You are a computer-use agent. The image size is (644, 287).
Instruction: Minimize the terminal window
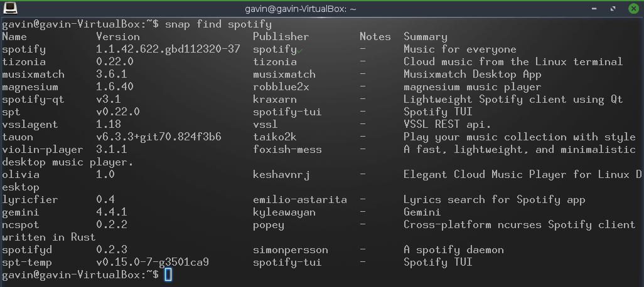pos(594,9)
